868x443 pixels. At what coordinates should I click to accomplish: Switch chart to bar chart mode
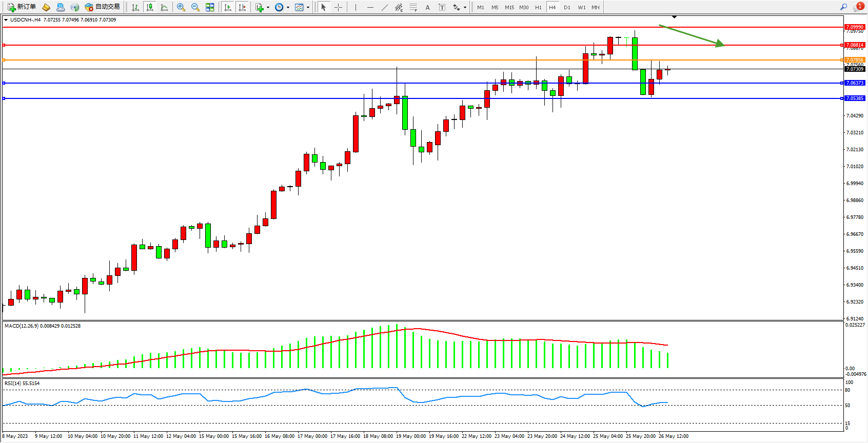[135, 7]
